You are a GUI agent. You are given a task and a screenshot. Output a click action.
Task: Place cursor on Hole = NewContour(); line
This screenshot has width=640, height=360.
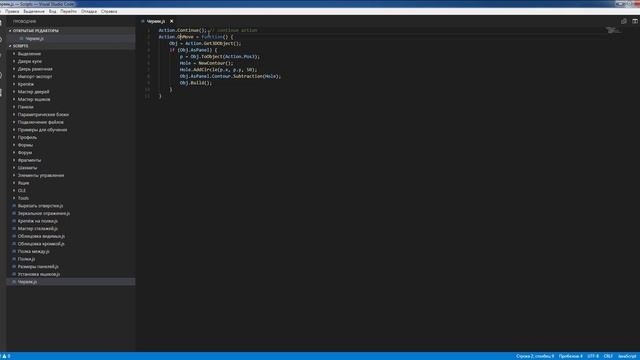[x=207, y=63]
